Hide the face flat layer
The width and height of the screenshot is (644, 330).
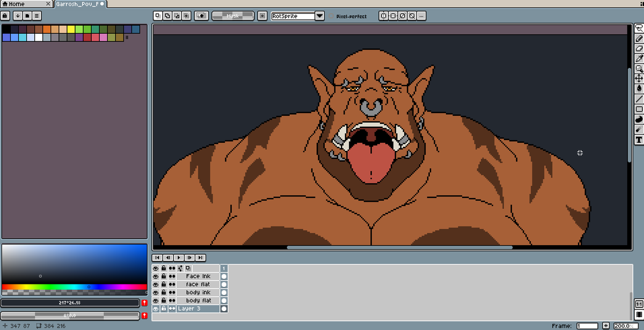[x=156, y=284]
